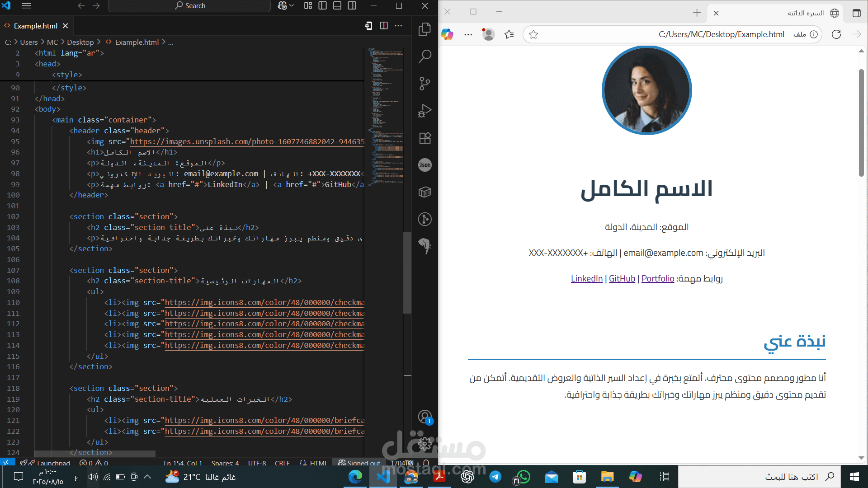Switch the keyboard input language indicator
868x488 pixels.
pyautogui.click(x=76, y=477)
